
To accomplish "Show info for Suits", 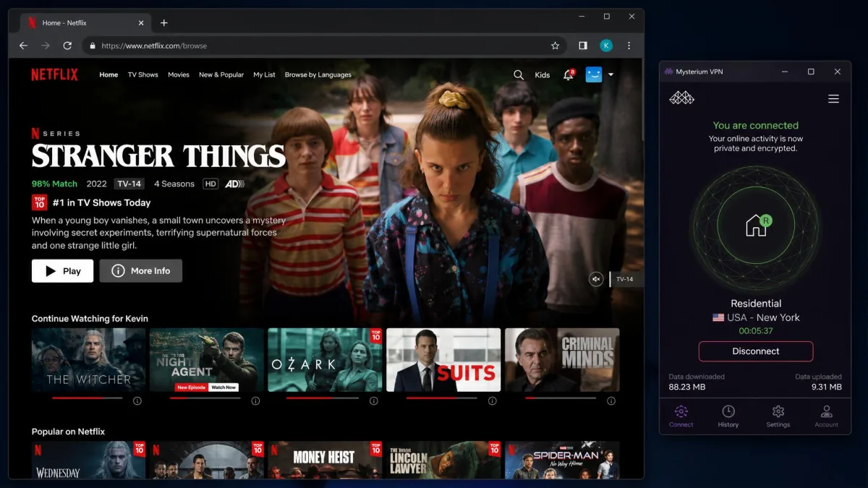I will tap(493, 401).
